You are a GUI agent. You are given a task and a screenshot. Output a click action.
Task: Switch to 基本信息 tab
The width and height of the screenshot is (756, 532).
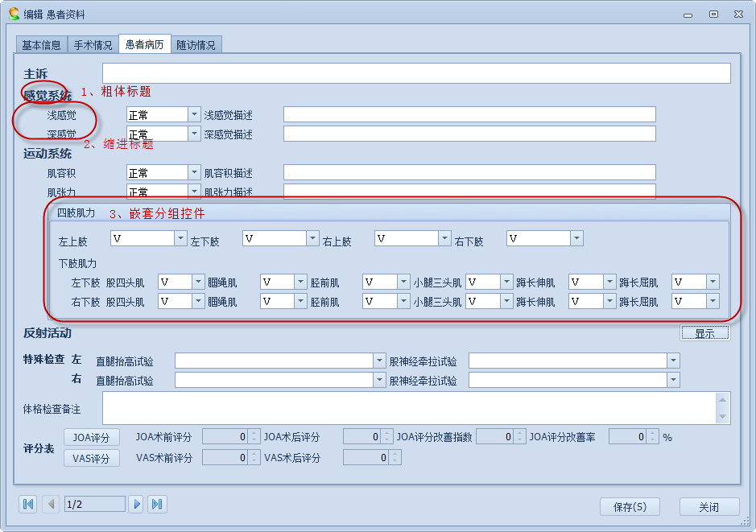point(42,45)
